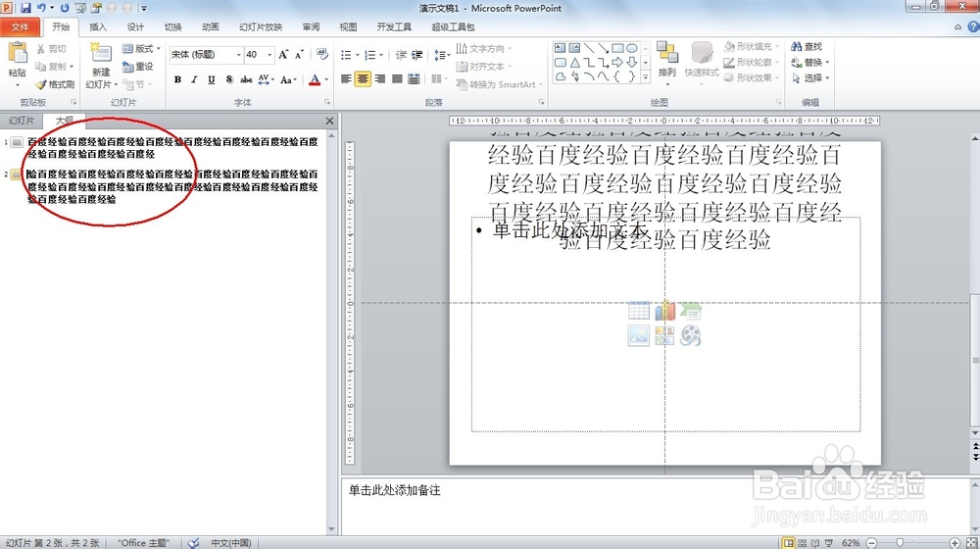Insert table icon in content placeholder
This screenshot has height=549, width=980.
pyautogui.click(x=639, y=311)
